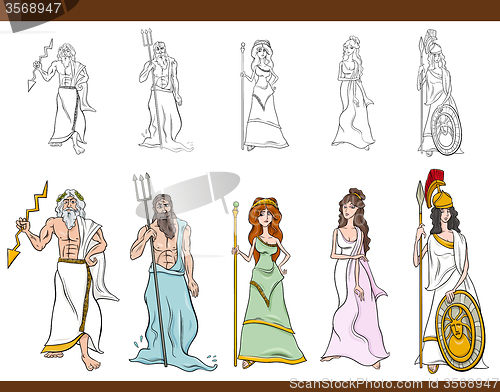The width and height of the screenshot is (500, 392).
Task: Select the outline Athena with round shield
Action: pyautogui.click(x=440, y=93)
